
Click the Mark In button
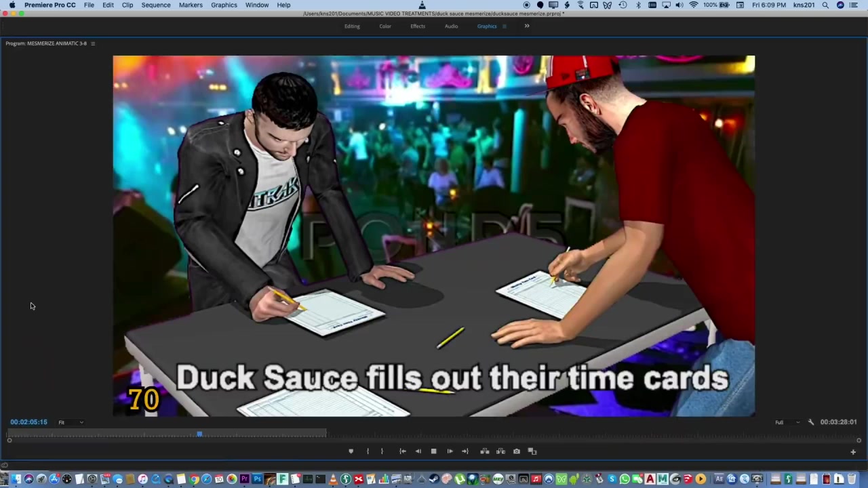tap(368, 451)
